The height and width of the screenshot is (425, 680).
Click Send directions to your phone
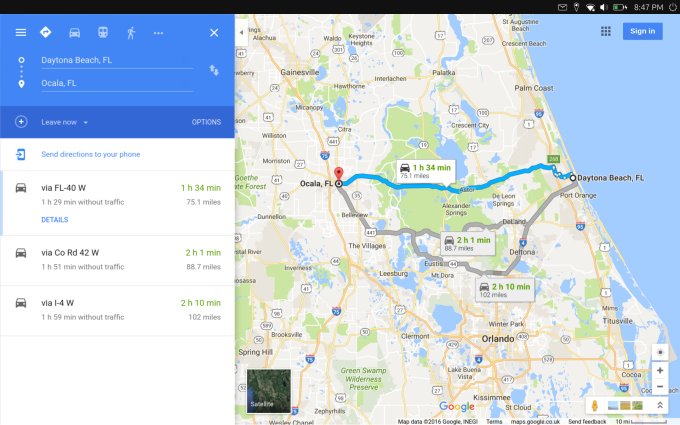click(91, 154)
